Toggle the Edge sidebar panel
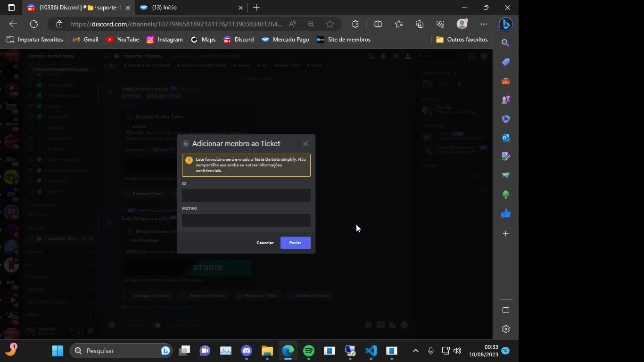 click(x=505, y=310)
